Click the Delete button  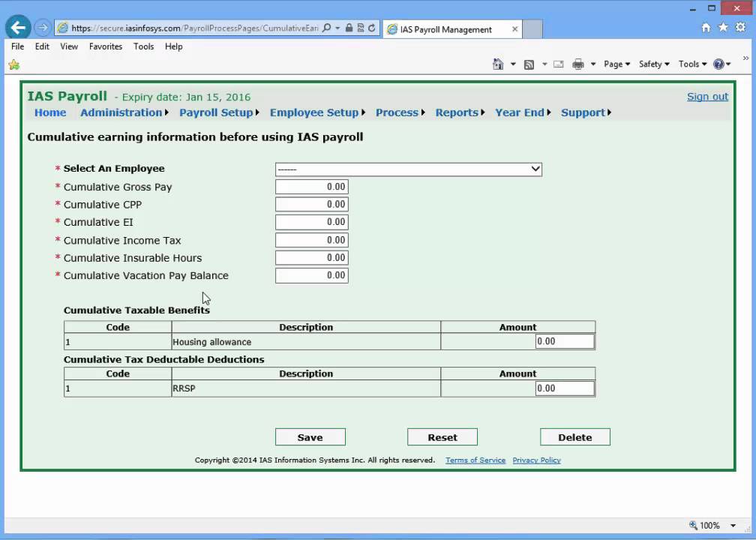574,437
